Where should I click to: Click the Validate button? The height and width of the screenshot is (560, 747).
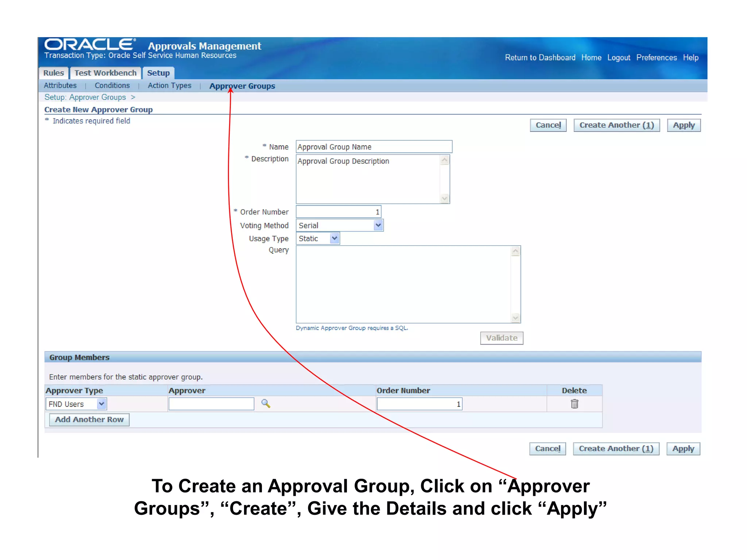click(x=502, y=338)
